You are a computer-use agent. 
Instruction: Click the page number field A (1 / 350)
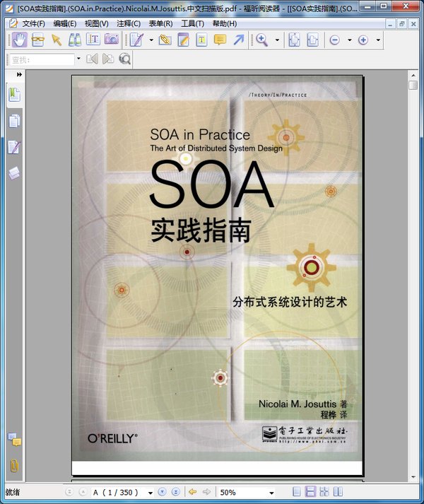coord(118,493)
